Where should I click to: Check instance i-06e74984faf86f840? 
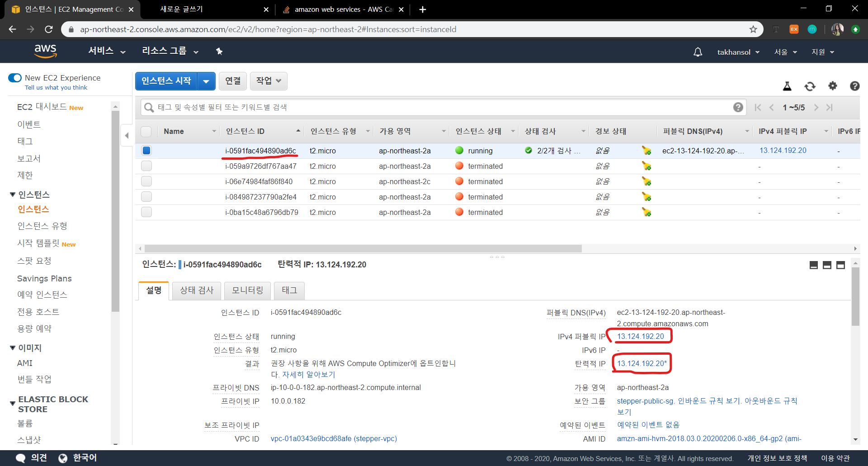pyautogui.click(x=146, y=181)
